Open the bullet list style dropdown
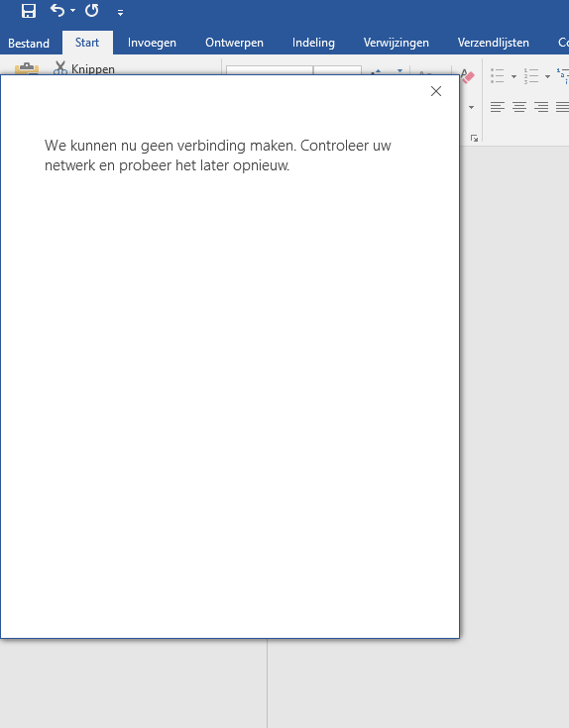 coord(513,76)
